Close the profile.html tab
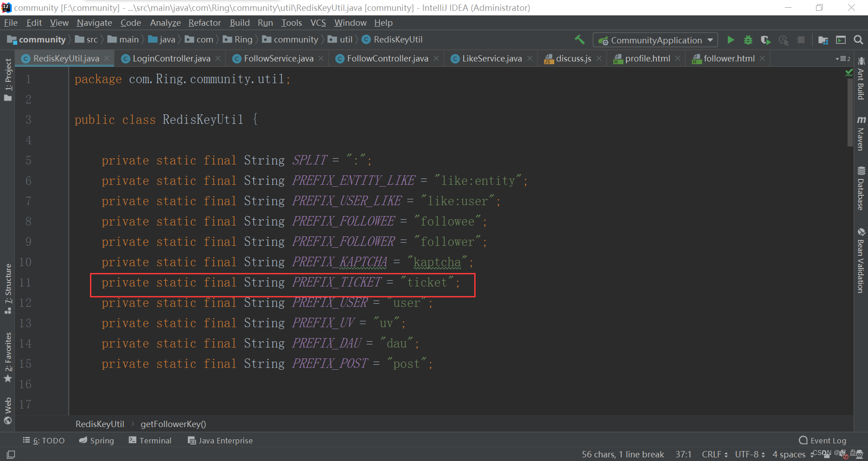The image size is (868, 461). 678,58
